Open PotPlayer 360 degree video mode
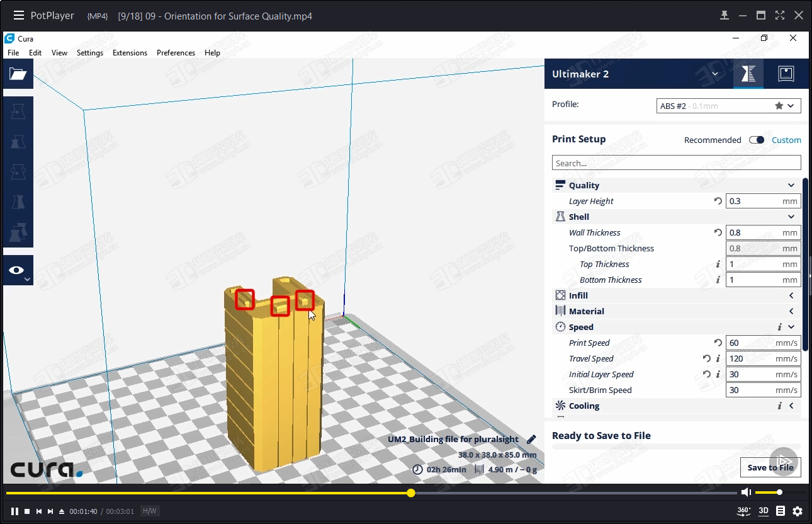The image size is (812, 524). click(744, 511)
